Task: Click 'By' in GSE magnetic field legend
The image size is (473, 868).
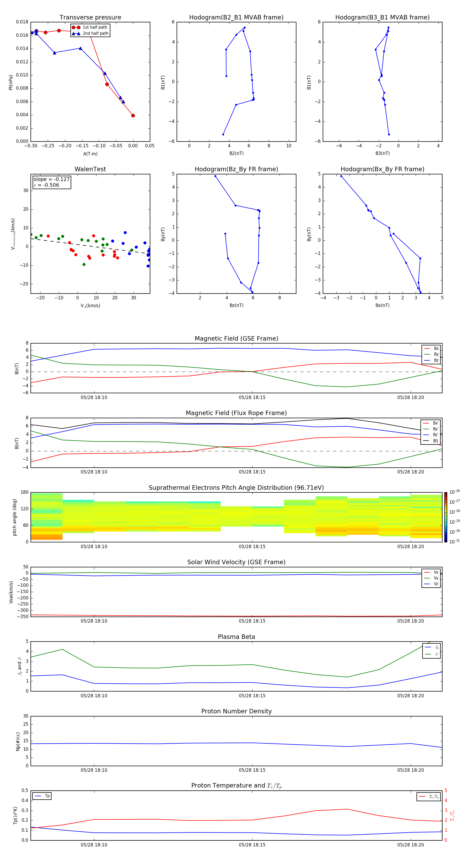Action: click(x=436, y=355)
